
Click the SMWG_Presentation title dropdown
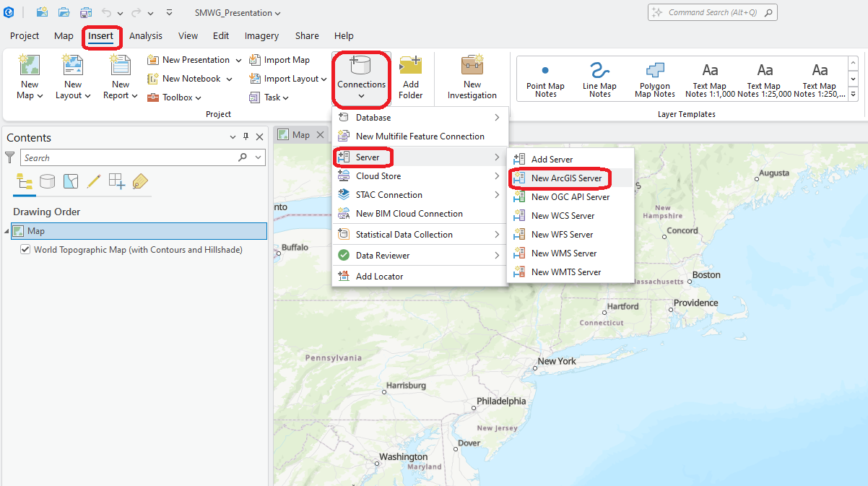click(238, 13)
